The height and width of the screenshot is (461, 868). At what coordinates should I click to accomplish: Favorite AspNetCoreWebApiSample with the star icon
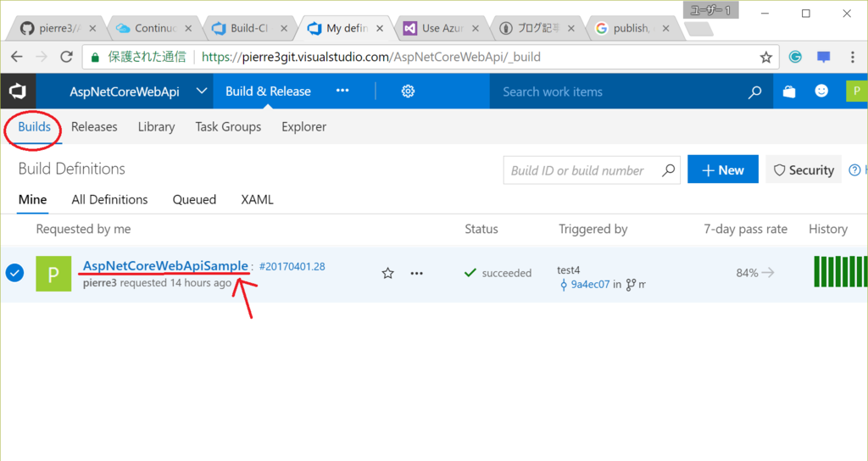coord(388,273)
